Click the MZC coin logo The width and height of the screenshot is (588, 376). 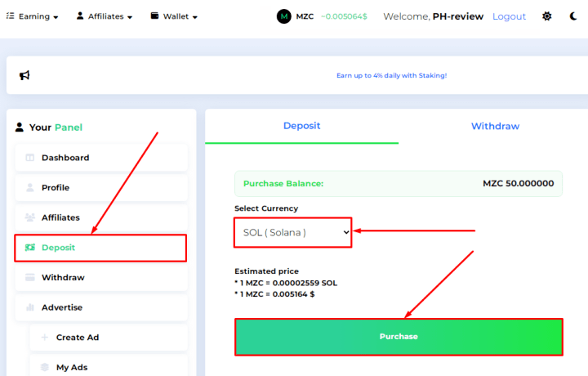284,16
